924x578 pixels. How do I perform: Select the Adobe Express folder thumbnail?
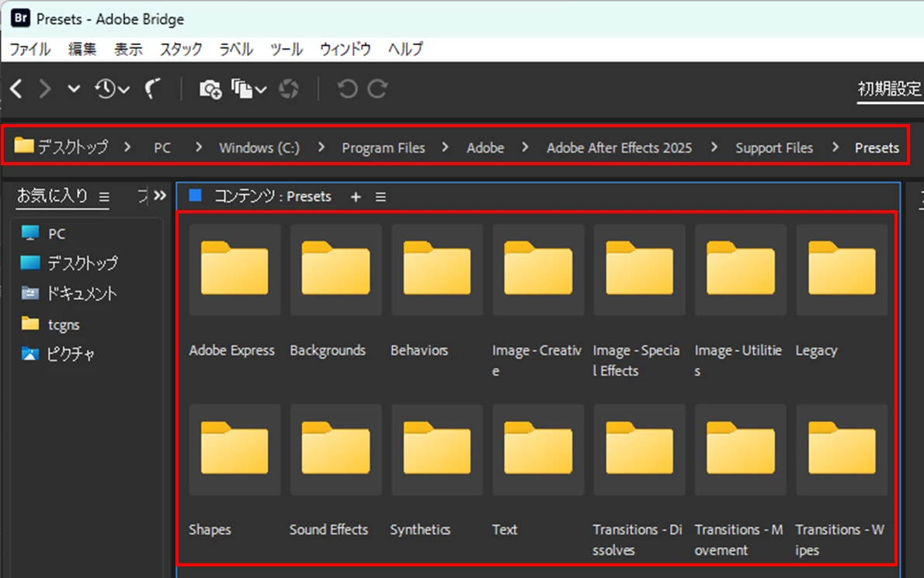[234, 269]
